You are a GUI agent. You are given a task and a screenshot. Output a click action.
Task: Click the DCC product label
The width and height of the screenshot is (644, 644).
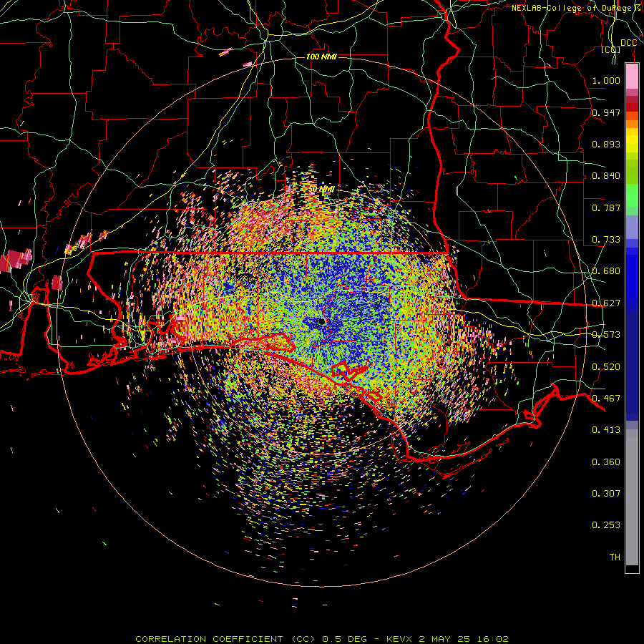coord(628,43)
